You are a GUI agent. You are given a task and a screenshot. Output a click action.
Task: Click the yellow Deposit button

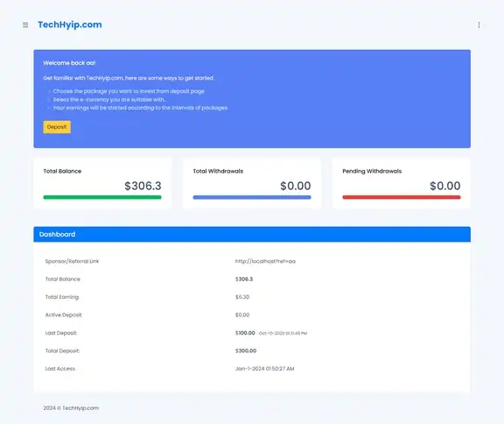click(x=57, y=127)
